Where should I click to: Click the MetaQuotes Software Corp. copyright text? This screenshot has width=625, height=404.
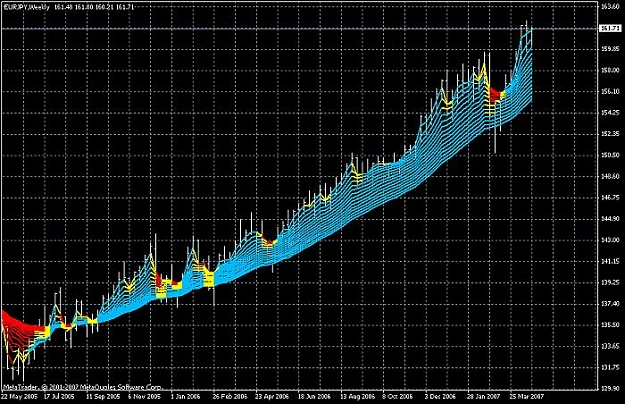click(83, 387)
